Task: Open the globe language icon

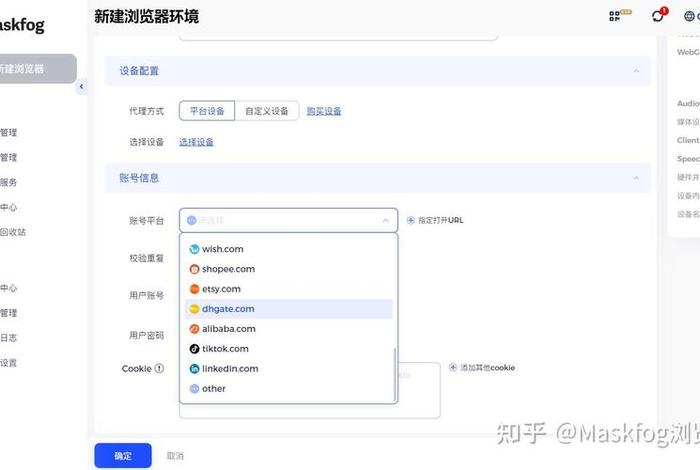Action: point(689,16)
